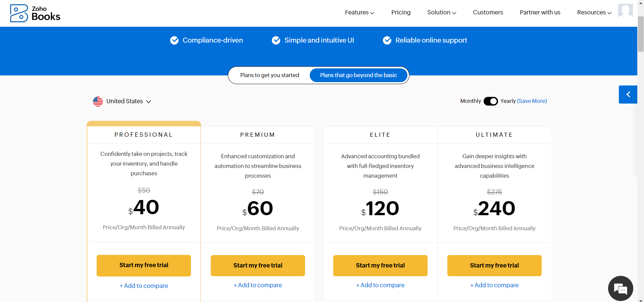
Task: Click the PREMIUM plan heading
Action: pyautogui.click(x=258, y=135)
